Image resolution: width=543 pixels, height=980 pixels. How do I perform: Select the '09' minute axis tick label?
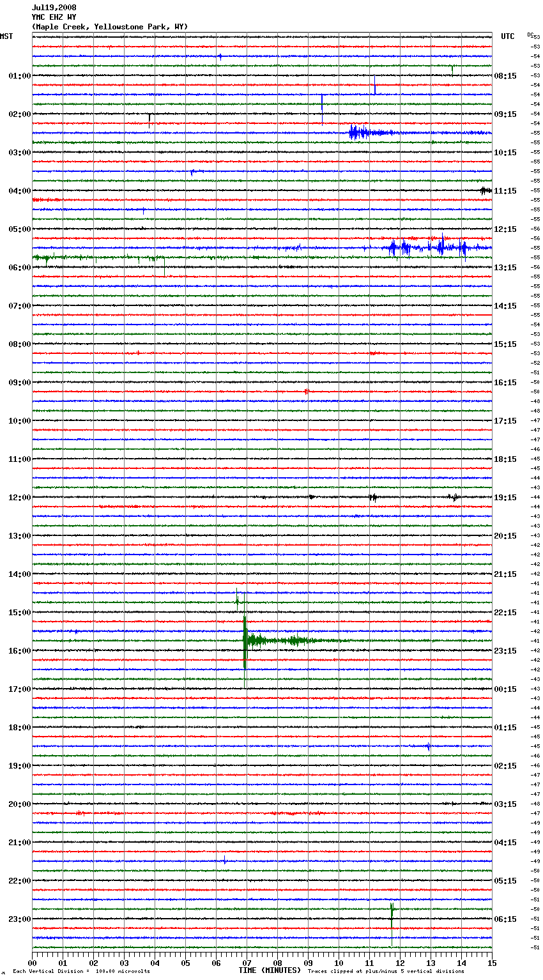coord(308,963)
